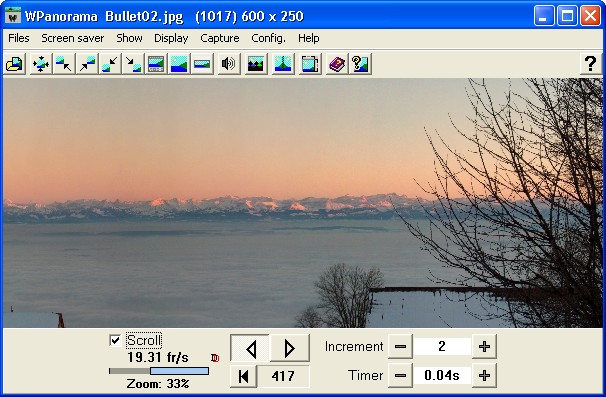Image resolution: width=606 pixels, height=397 pixels.
Task: Open the Display menu
Action: click(171, 38)
